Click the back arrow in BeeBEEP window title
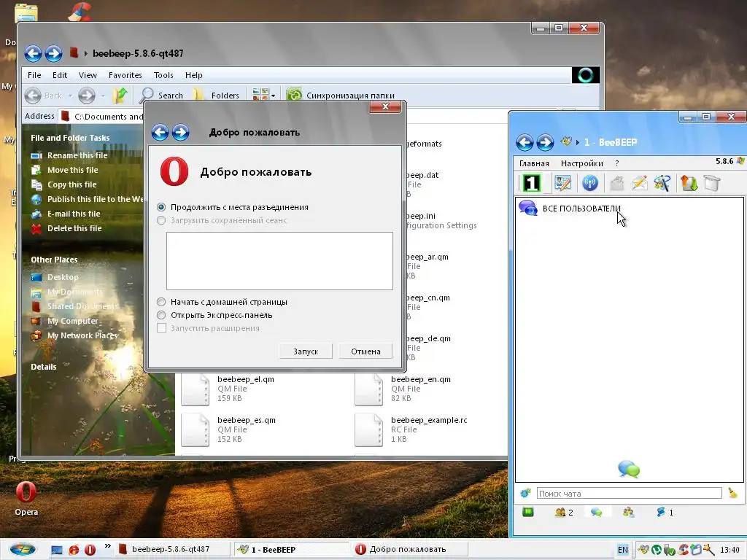Viewport: 747px width, 560px height. [x=525, y=142]
